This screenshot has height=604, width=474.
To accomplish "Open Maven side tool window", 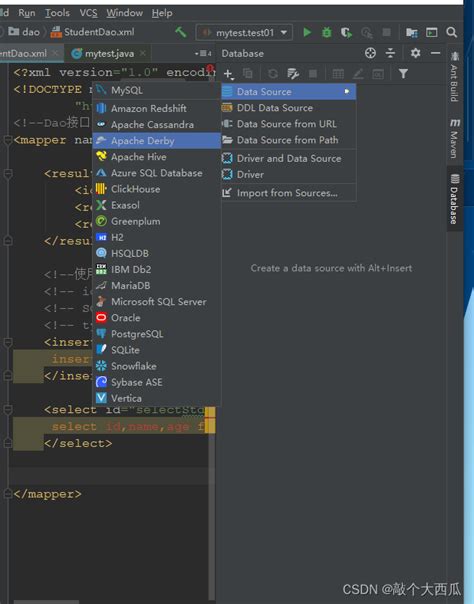I will tap(455, 139).
